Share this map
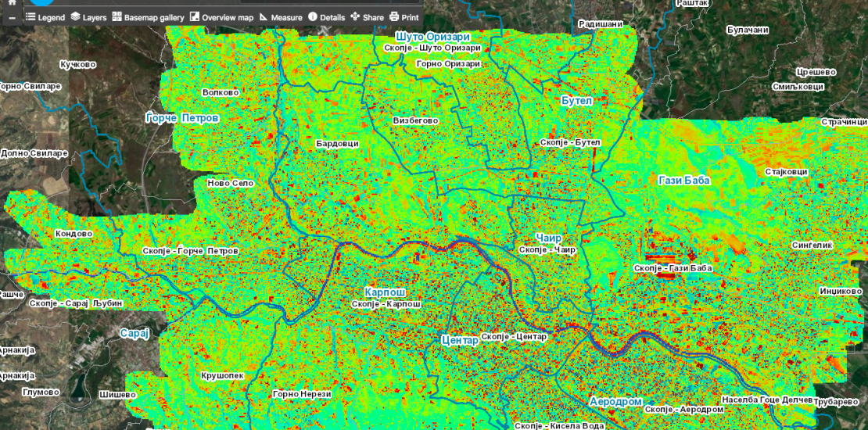Screen dimensions: 868x430 (367, 16)
